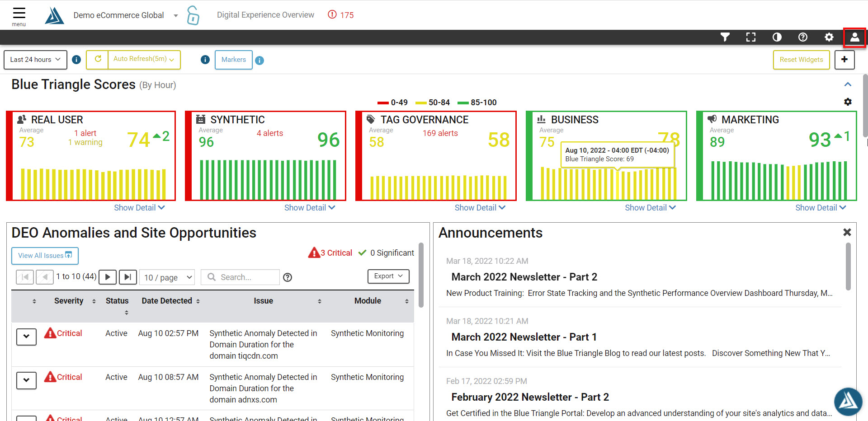Open the Blue Triangle chat bubble
Screen dimensions: 868x421
click(x=848, y=401)
